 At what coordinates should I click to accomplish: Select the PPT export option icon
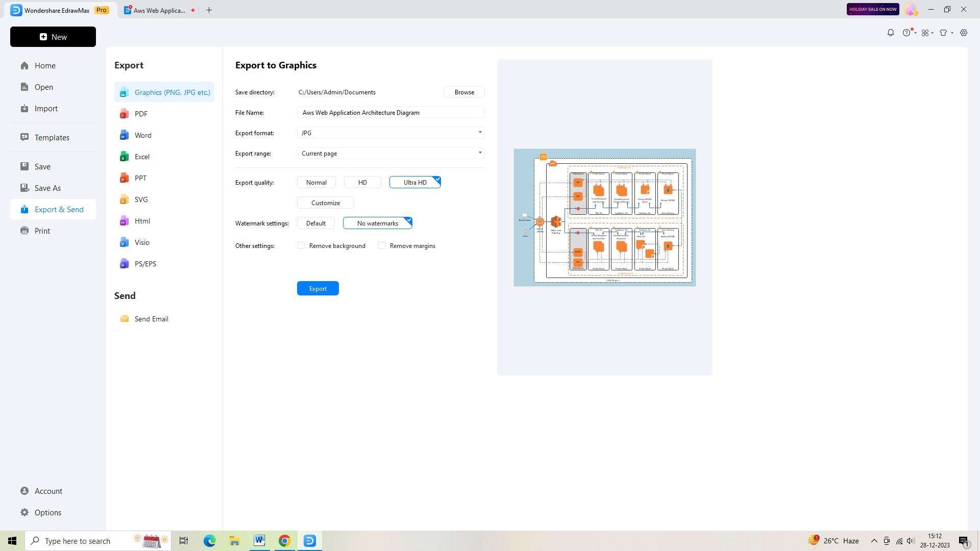point(125,178)
